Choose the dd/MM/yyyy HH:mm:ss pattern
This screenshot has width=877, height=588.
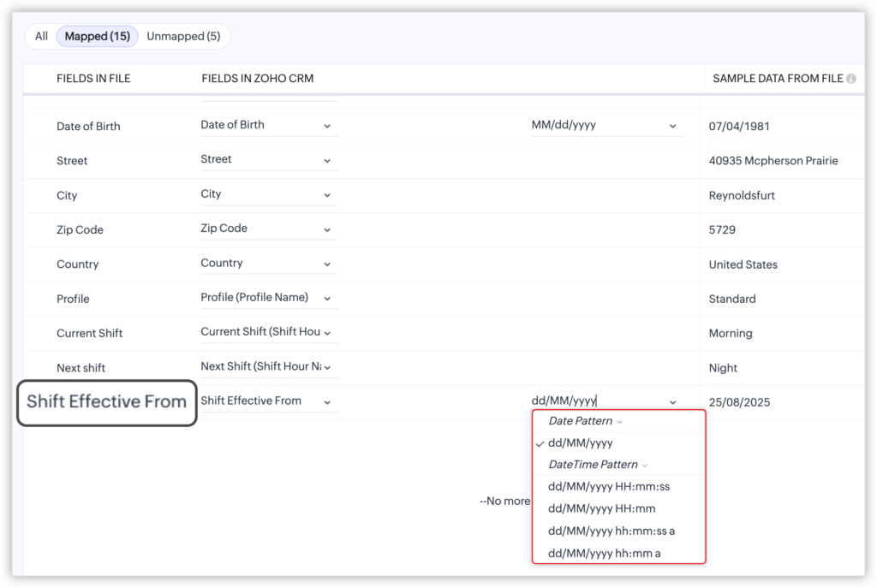(608, 486)
